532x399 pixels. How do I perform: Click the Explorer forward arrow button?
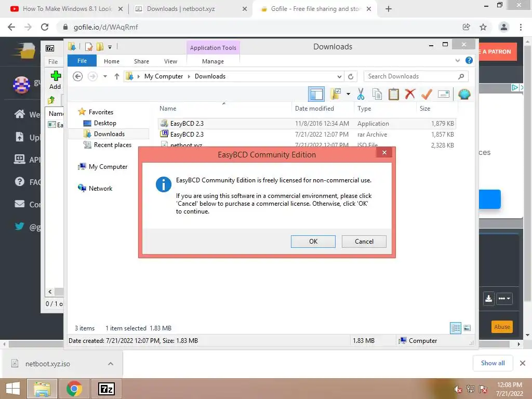[92, 76]
